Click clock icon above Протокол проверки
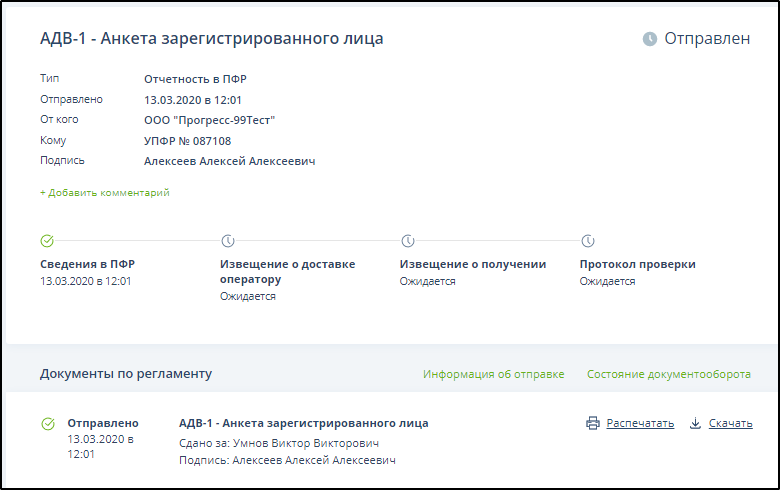The width and height of the screenshot is (780, 490). [588, 241]
